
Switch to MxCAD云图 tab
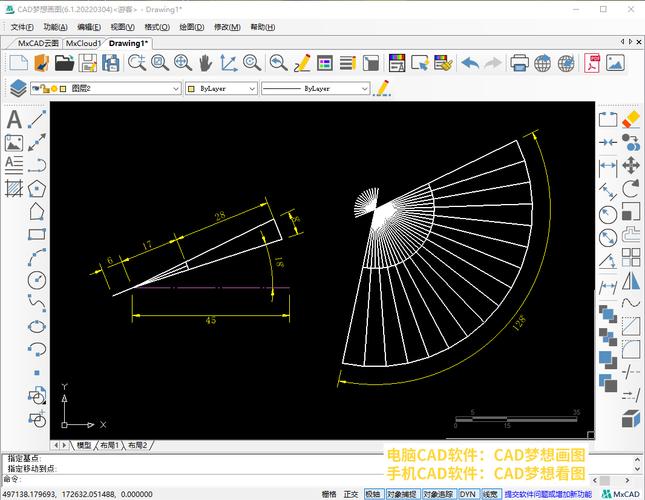pyautogui.click(x=38, y=43)
